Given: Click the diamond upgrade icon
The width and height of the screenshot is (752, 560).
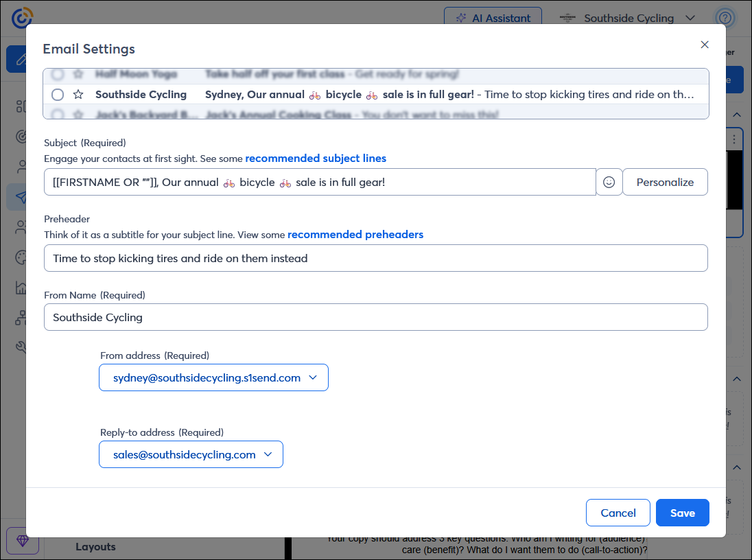Looking at the screenshot, I should 23,541.
